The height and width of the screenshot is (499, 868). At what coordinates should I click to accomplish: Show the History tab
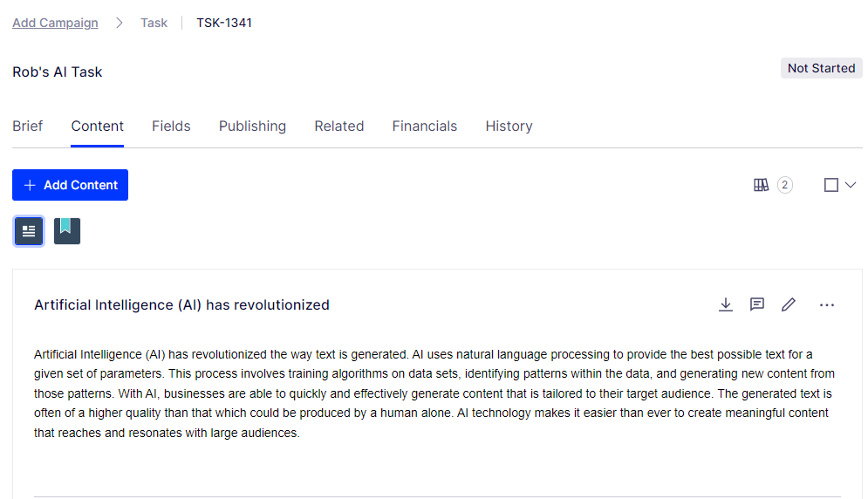click(509, 126)
